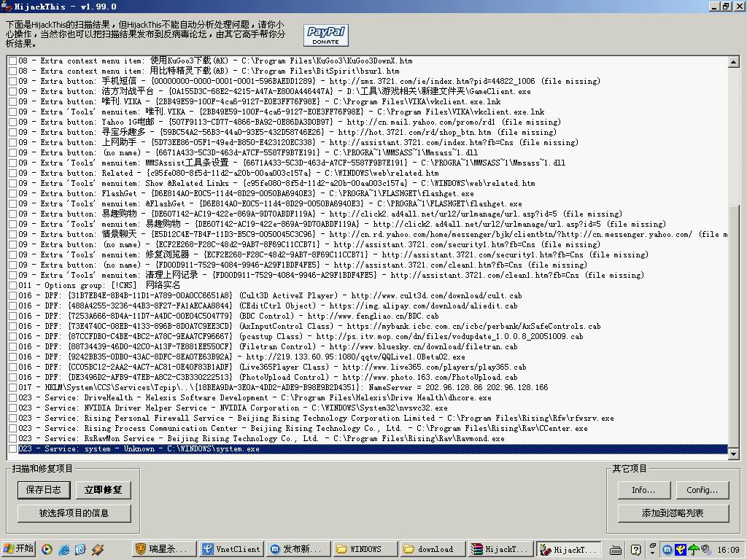Tick the 手机短信 extra button entry
This screenshot has width=747, height=560.
point(13,82)
